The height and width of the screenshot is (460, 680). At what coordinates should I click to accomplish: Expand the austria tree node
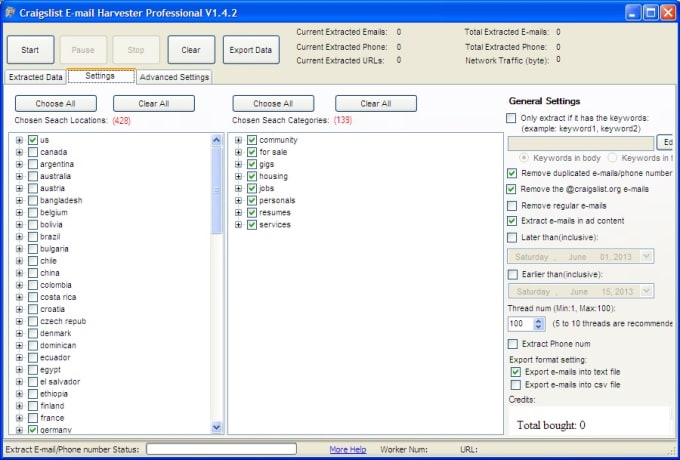pos(19,189)
